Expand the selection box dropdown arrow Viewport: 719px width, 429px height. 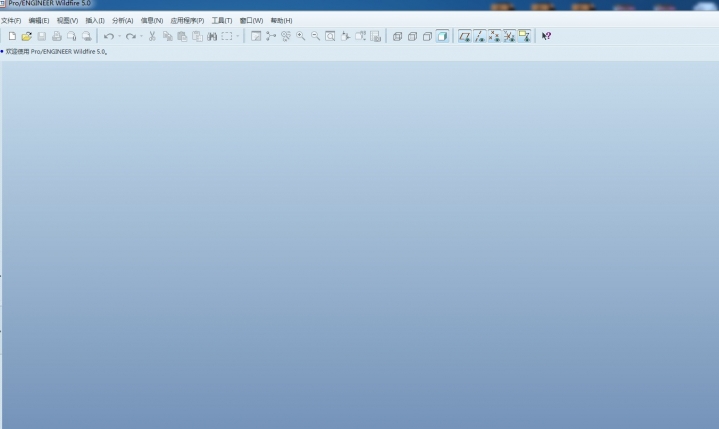pos(238,36)
